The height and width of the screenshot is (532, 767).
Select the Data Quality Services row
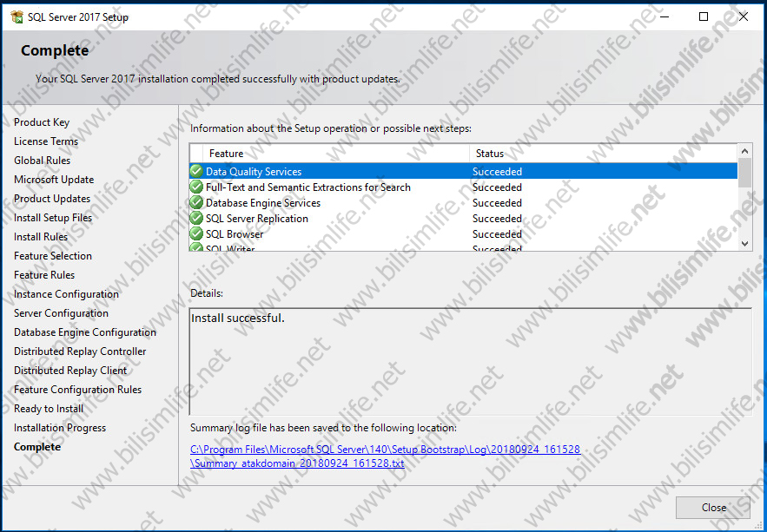point(463,172)
